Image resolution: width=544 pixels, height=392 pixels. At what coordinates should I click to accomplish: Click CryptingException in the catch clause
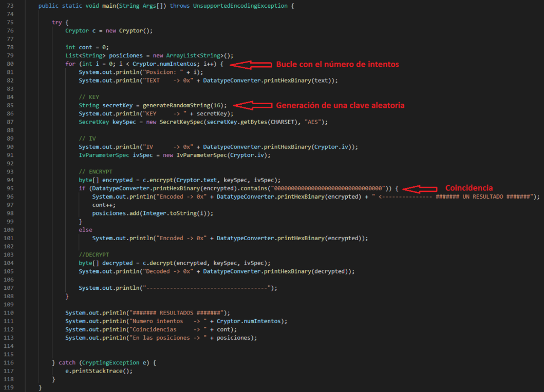[x=110, y=363]
